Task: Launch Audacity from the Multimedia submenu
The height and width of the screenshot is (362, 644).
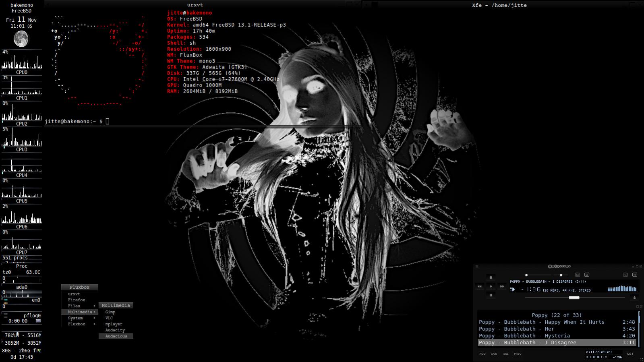Action: tap(116, 330)
